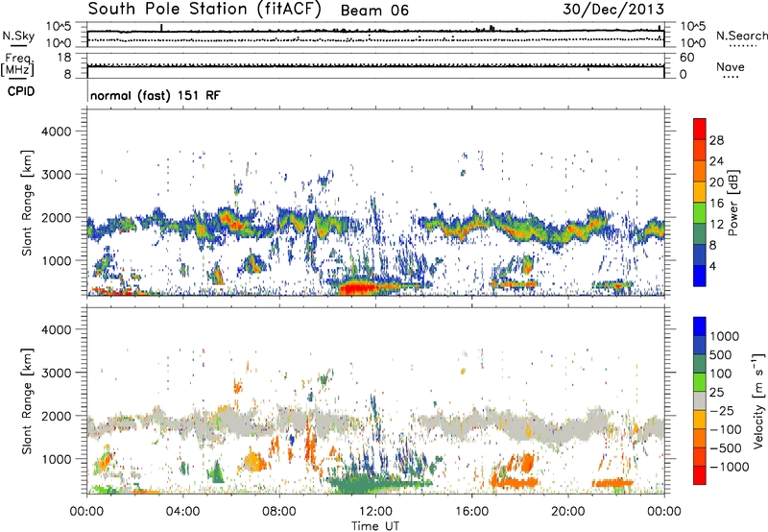Select the CPID label
The image size is (768, 532).
(21, 91)
